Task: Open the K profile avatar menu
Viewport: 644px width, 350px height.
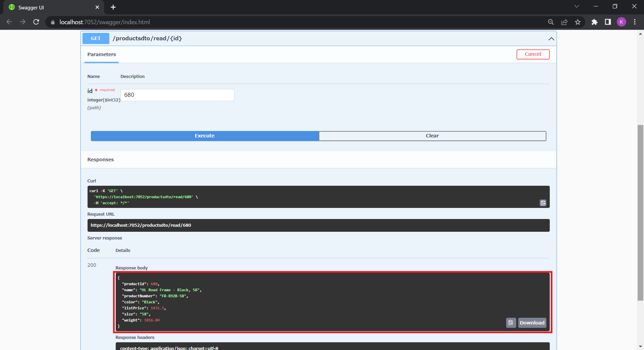Action: click(621, 22)
